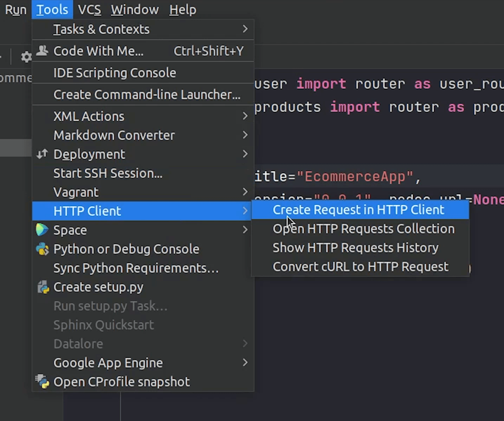Select Show HTTP Requests History
This screenshot has height=421, width=504.
(x=355, y=248)
